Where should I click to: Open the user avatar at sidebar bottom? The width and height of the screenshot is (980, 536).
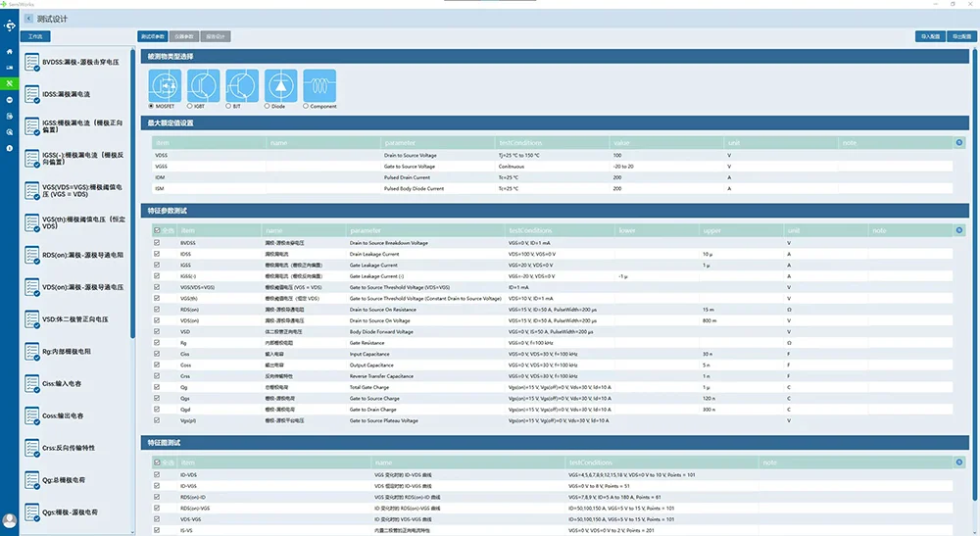10,519
